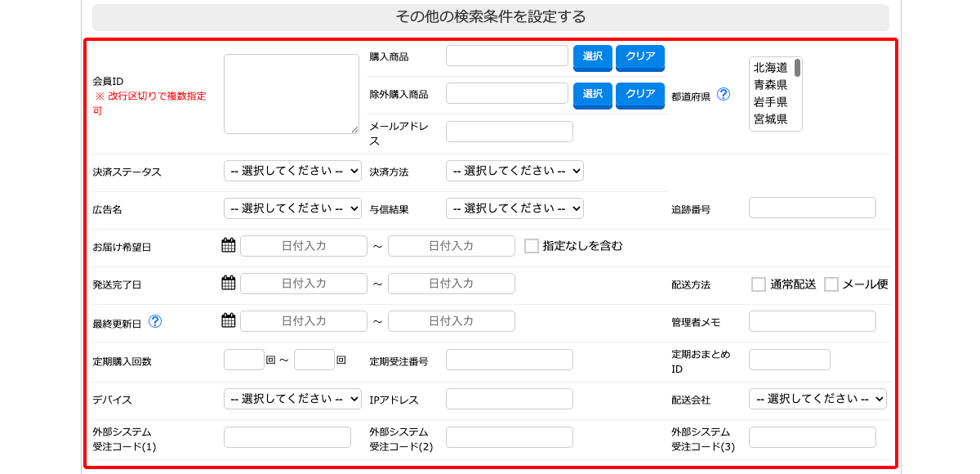Click help icon next to 最終更新日
The image size is (980, 474).
point(154,321)
